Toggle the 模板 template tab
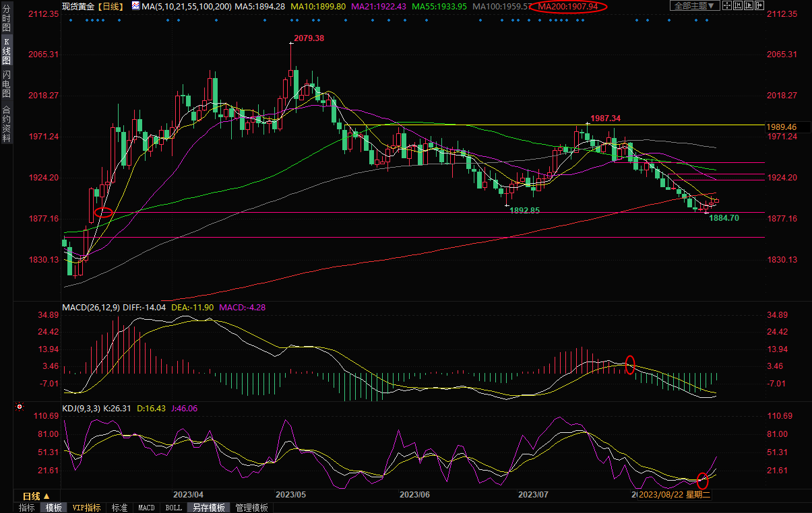812x513 pixels. [53, 508]
